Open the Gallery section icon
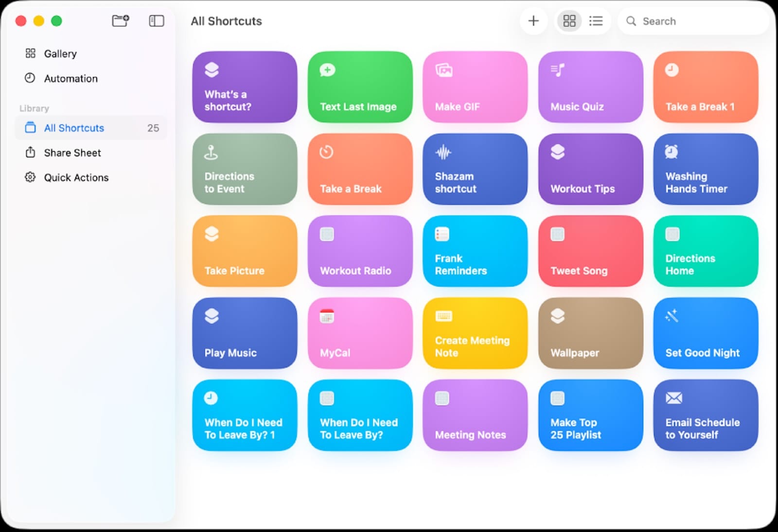 click(30, 53)
